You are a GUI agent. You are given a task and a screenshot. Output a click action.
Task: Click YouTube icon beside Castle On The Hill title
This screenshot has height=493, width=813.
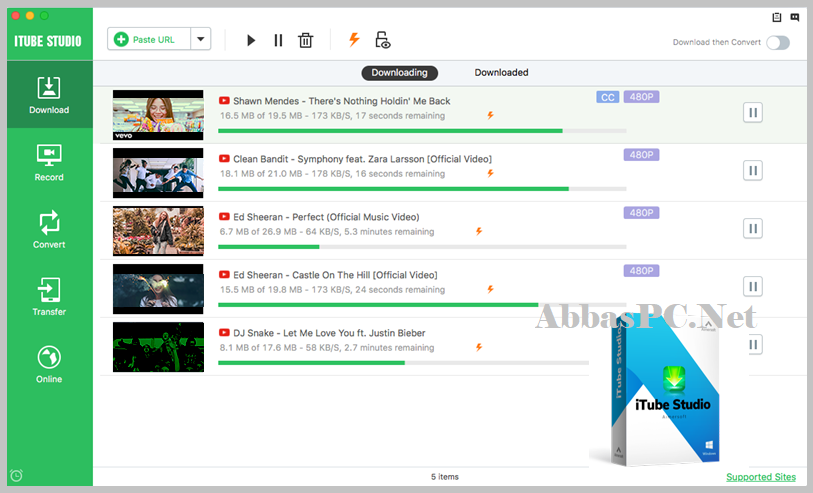(x=224, y=275)
